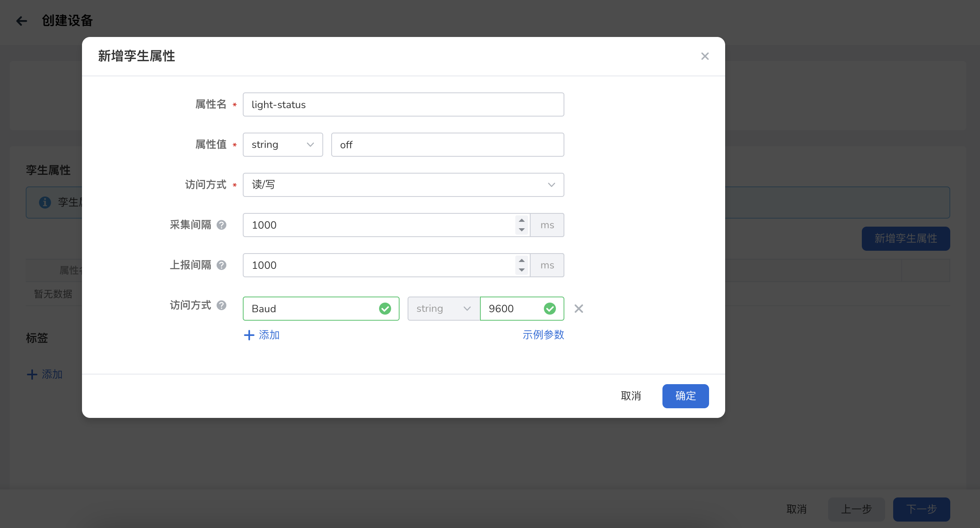Click plus icon to add parameter

[x=249, y=335]
